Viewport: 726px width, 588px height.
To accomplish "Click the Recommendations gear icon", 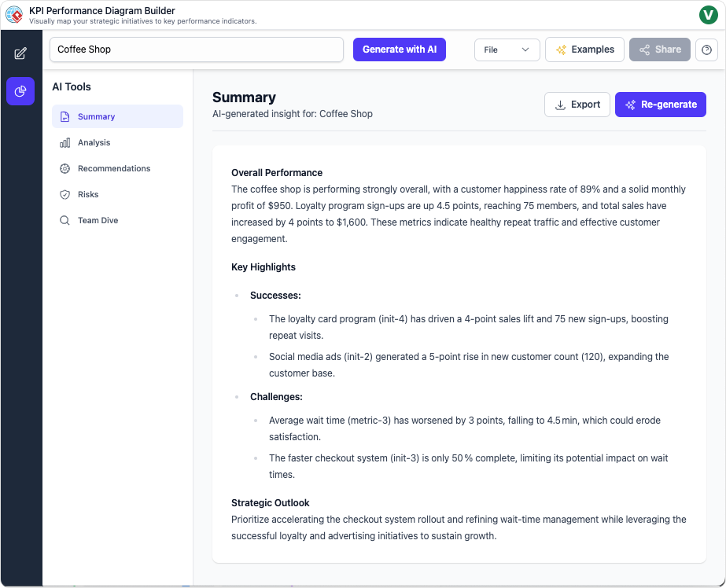I will [x=65, y=168].
